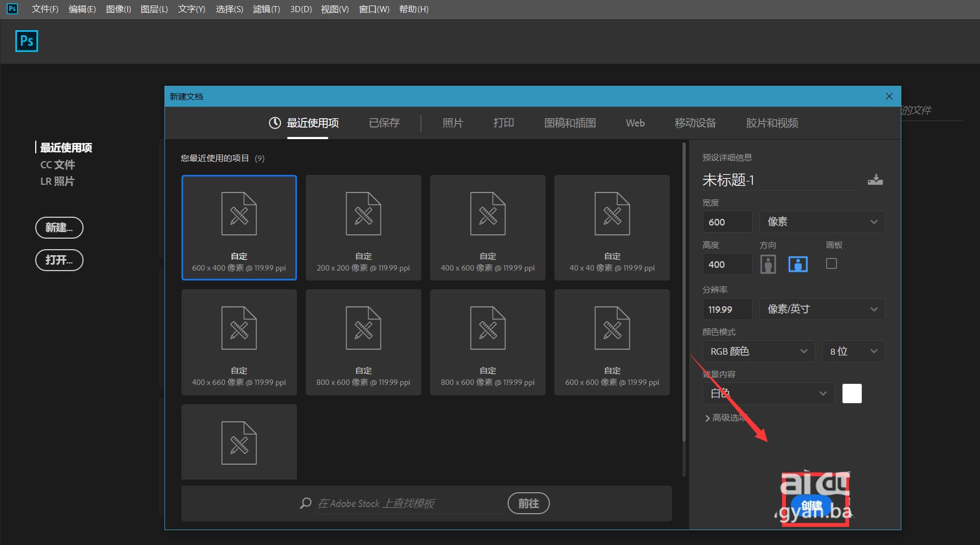This screenshot has width=980, height=545.
Task: Select the 400 x 600 像素 preset
Action: click(x=488, y=228)
